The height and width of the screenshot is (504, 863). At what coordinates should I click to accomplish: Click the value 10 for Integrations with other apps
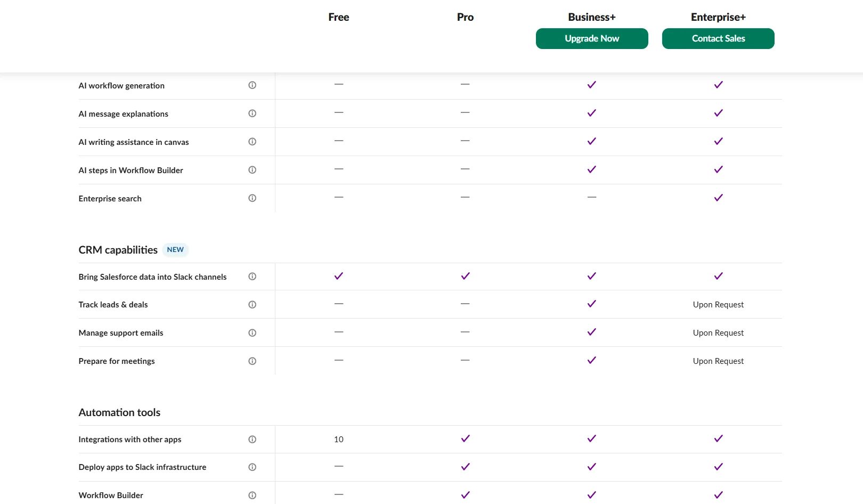click(x=339, y=440)
